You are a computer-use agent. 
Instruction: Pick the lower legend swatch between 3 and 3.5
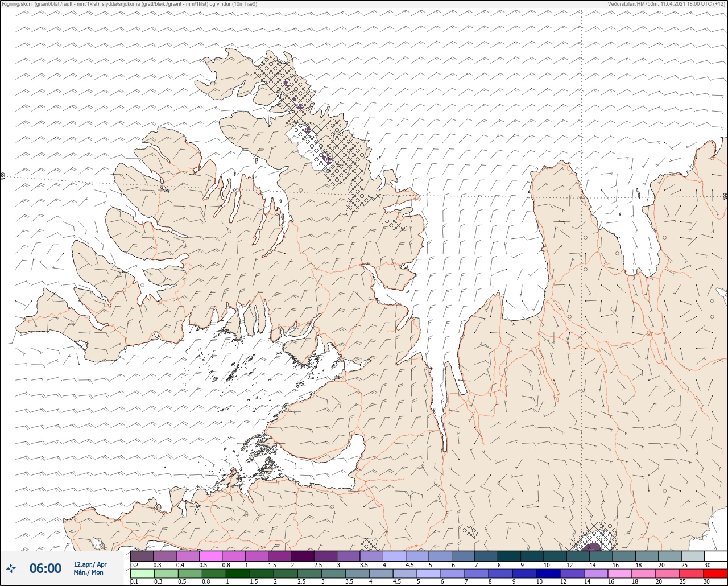tap(333, 573)
